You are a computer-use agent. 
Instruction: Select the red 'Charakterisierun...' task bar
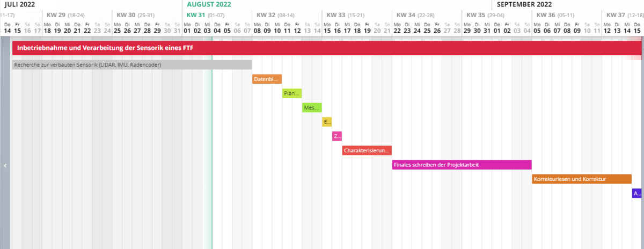pos(367,150)
